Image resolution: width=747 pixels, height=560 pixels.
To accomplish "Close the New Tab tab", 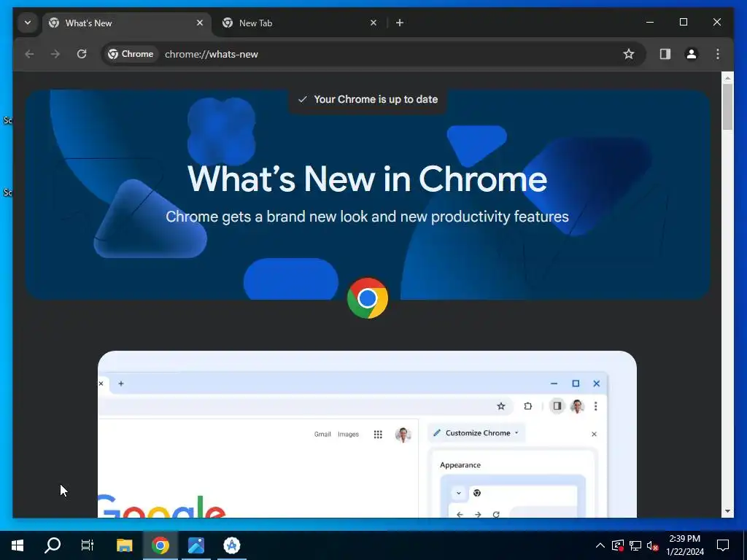I will tap(373, 23).
